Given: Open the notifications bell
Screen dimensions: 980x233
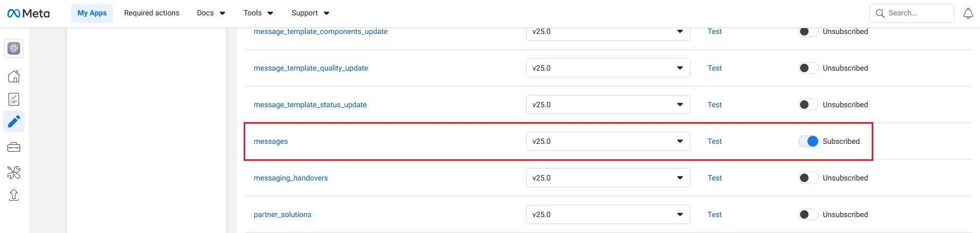Looking at the screenshot, I should 968,13.
